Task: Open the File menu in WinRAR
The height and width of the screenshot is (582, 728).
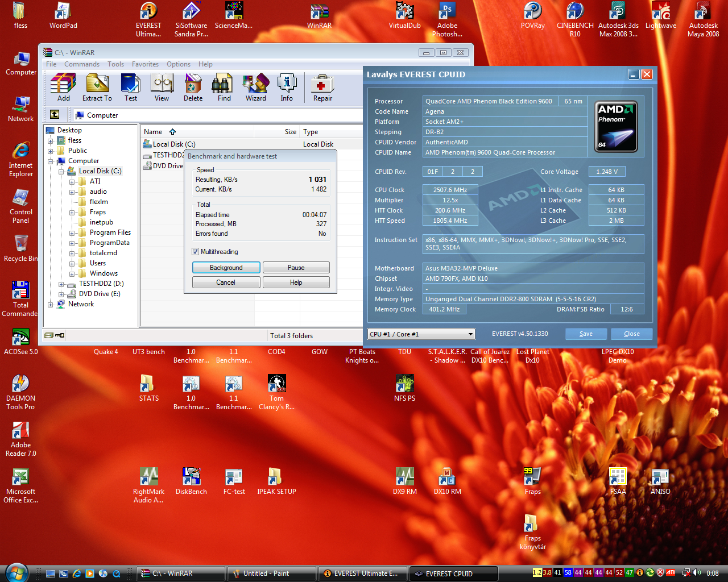Action: (x=51, y=64)
